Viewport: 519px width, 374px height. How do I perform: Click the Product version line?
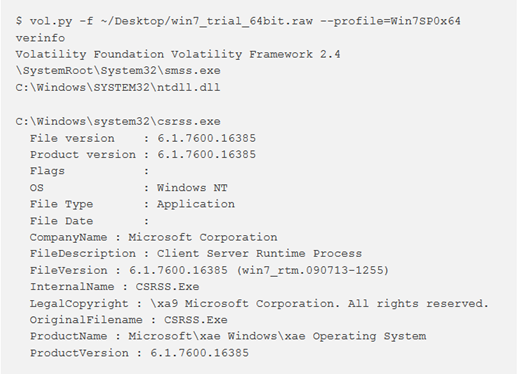pyautogui.click(x=143, y=155)
